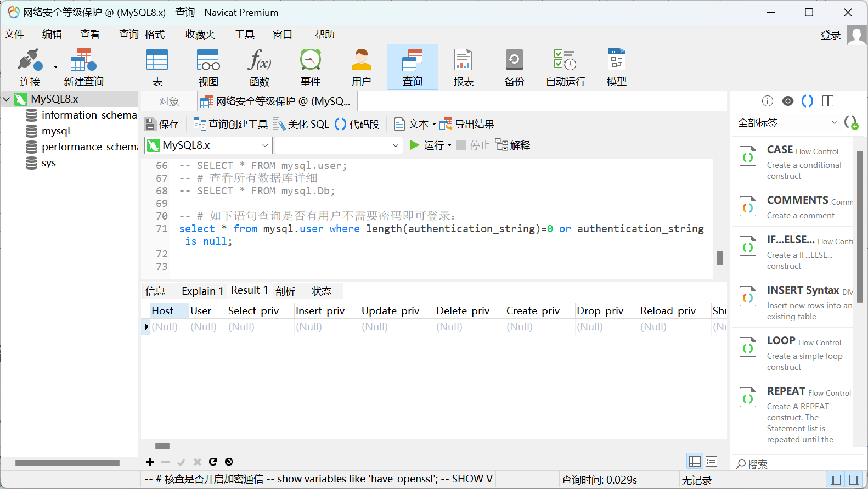
Task: Switch to the 对象 tab
Action: (169, 101)
